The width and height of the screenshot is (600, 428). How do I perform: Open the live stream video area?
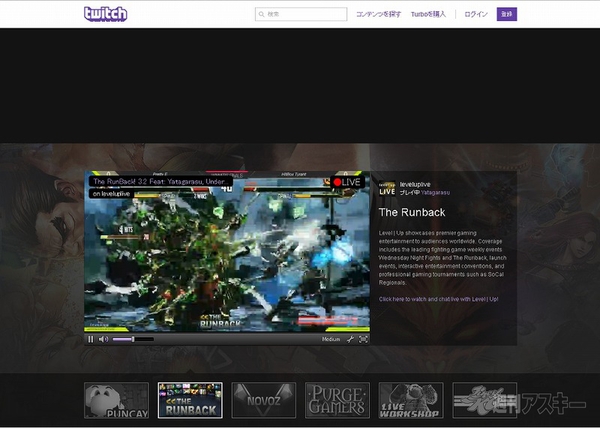[x=227, y=252]
